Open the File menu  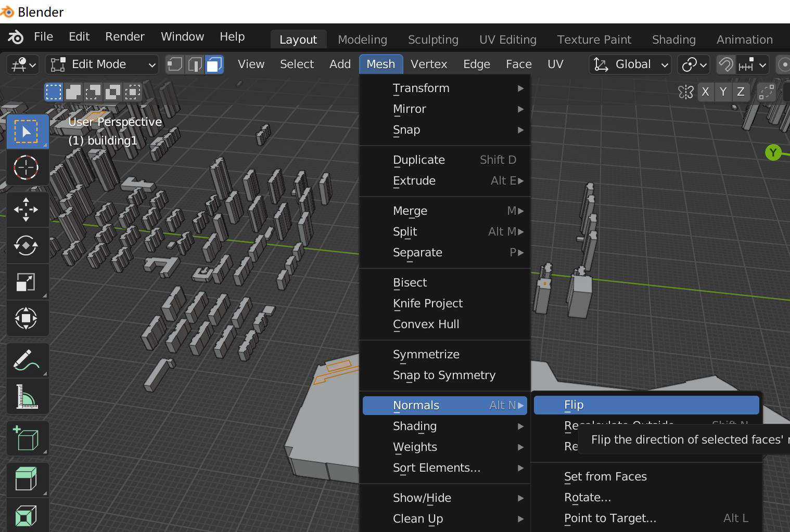(43, 36)
